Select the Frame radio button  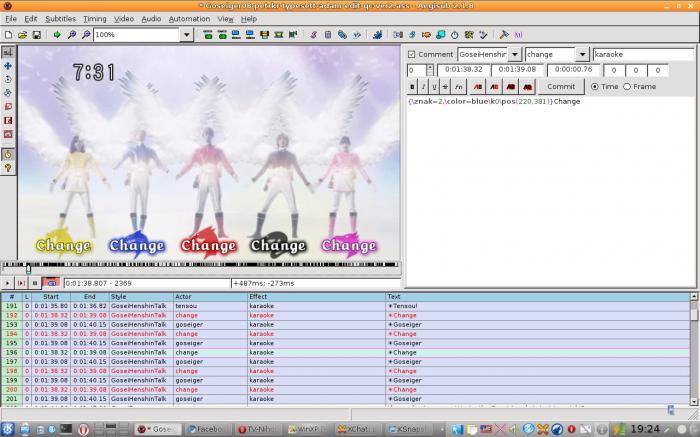[627, 87]
